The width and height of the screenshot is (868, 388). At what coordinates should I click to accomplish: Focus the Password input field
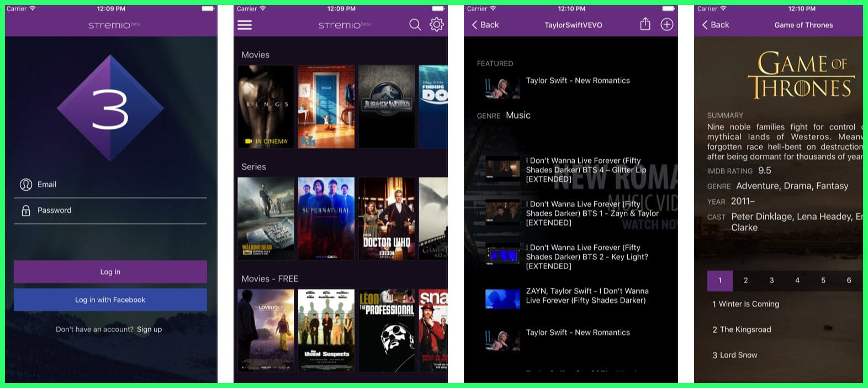110,211
